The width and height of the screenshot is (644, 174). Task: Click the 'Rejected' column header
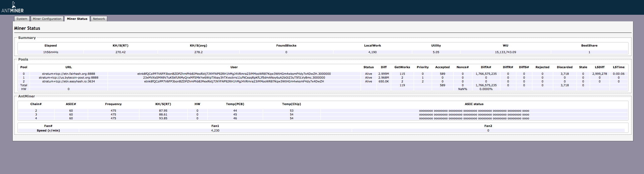(542, 67)
